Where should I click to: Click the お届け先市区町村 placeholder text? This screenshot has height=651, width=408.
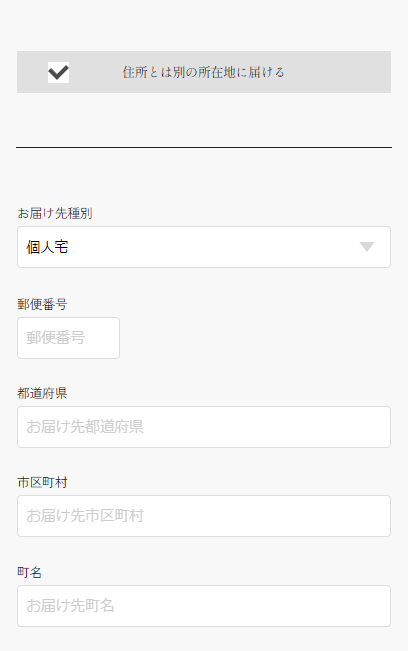[x=85, y=516]
